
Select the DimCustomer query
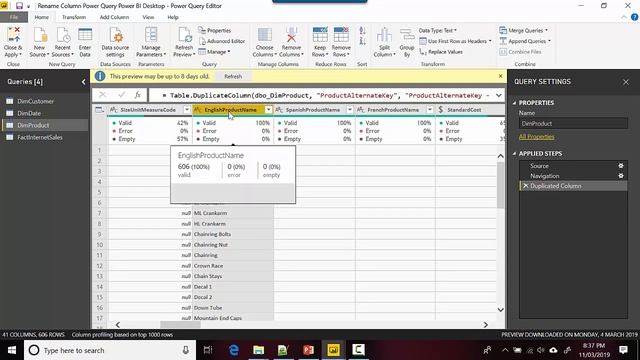tap(36, 101)
